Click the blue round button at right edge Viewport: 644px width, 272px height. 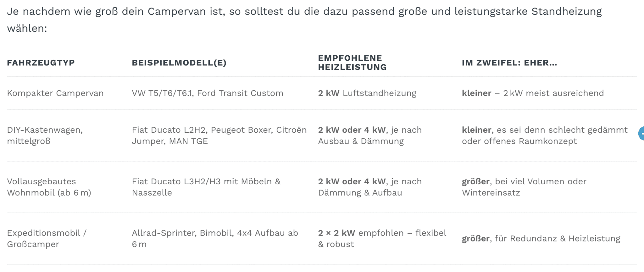pos(641,133)
